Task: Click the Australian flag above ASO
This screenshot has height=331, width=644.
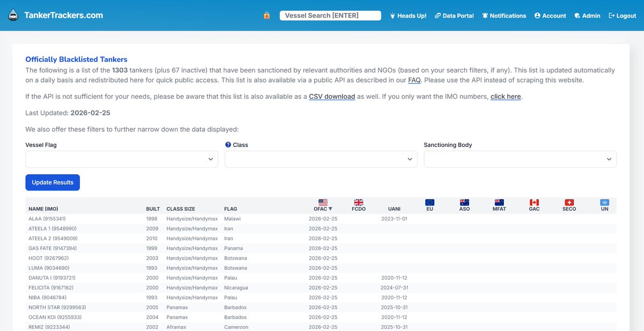Action: click(464, 202)
